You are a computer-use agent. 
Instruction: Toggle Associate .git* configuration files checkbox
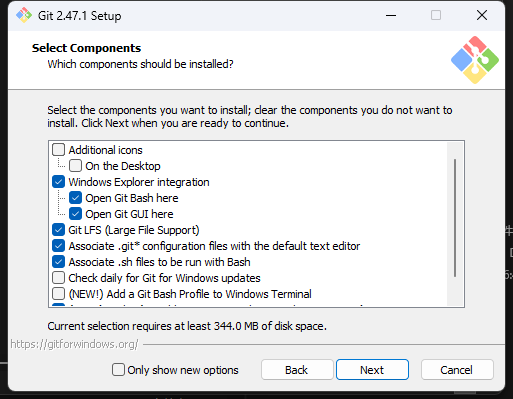(x=58, y=246)
